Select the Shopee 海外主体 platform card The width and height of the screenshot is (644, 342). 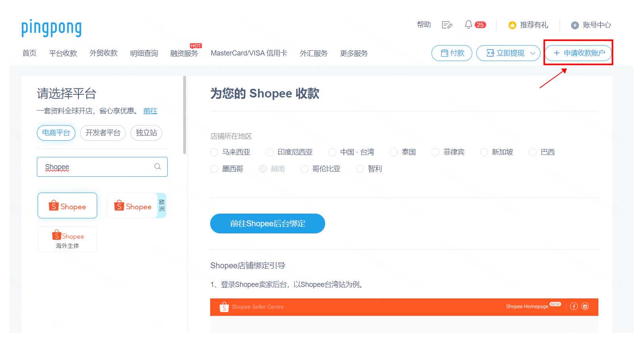67,239
